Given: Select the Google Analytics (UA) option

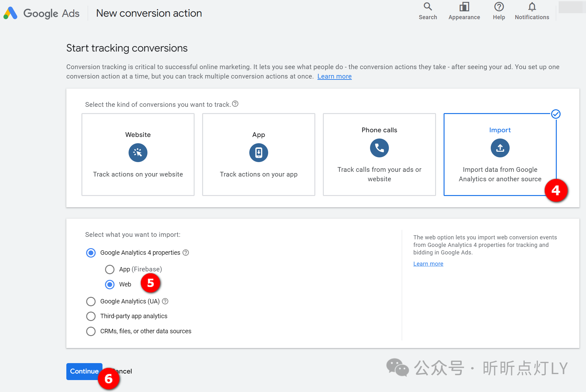Looking at the screenshot, I should coord(91,301).
